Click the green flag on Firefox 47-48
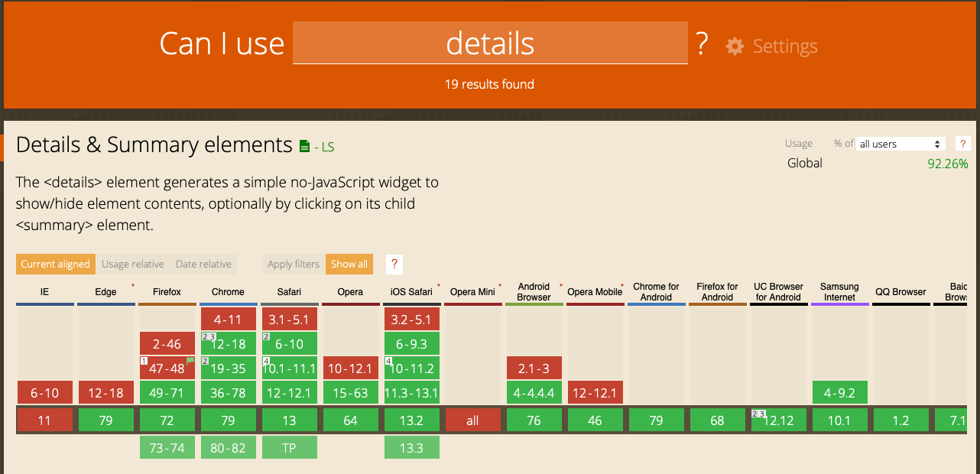The image size is (980, 474). 190,361
